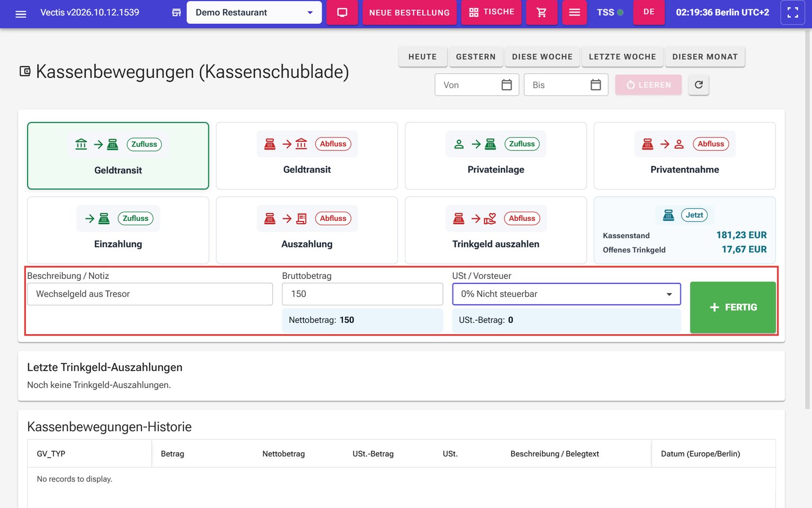Viewport: 812px width, 508px height.
Task: Submit the entry with Fertig
Action: coord(733,307)
